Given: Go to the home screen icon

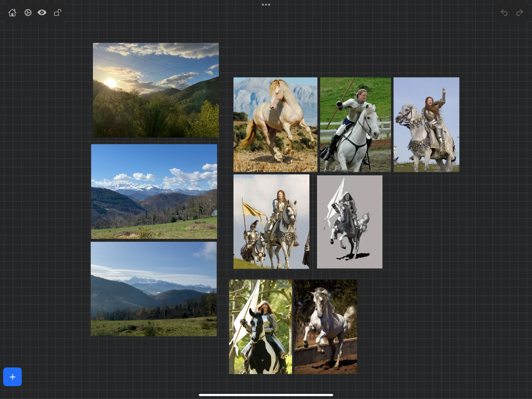Looking at the screenshot, I should (12, 13).
